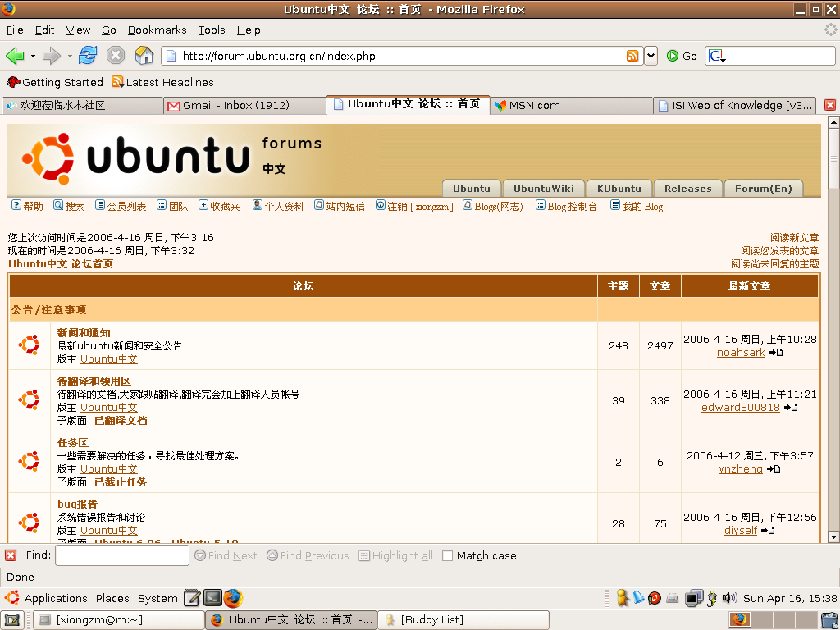Image resolution: width=840 pixels, height=630 pixels.
Task: Open the Back history dropdown arrow
Action: click(x=33, y=57)
